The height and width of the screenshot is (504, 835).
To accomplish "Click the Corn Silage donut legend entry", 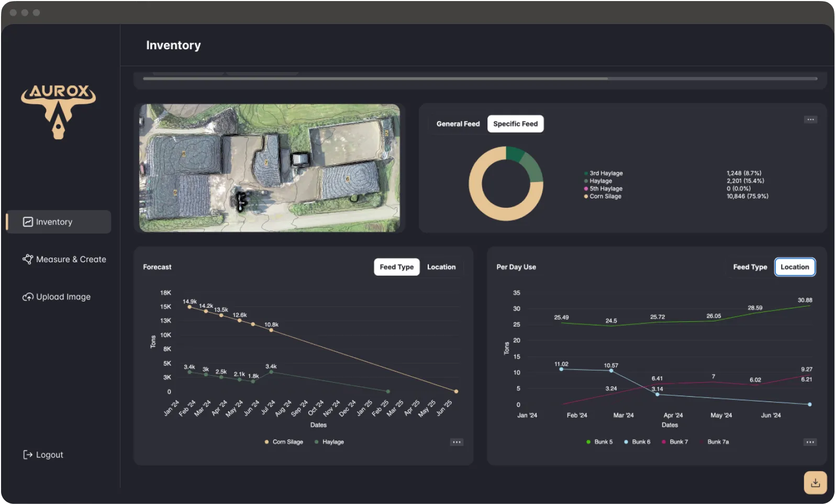I will (603, 197).
